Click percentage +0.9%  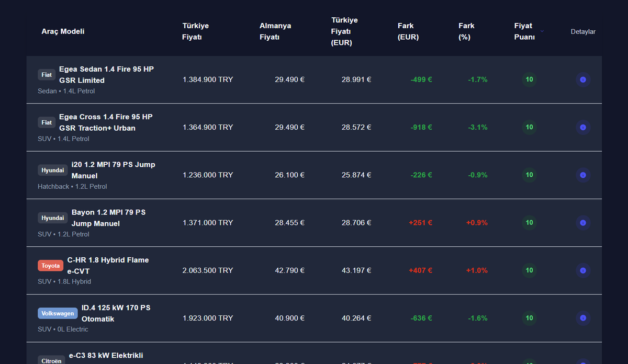pyautogui.click(x=477, y=222)
